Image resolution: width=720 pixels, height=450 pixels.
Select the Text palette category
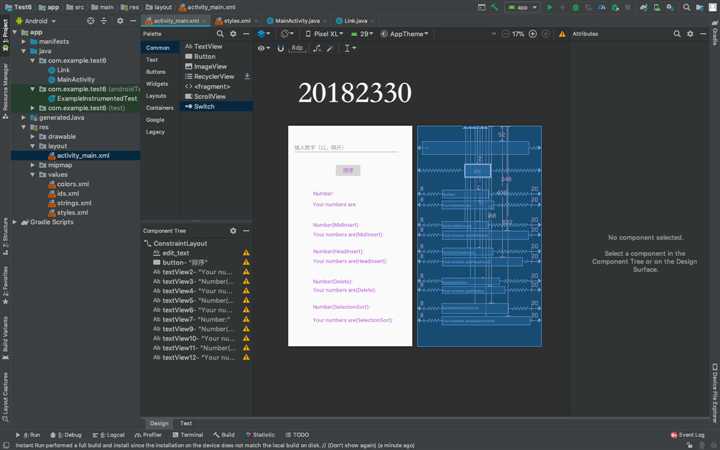152,60
